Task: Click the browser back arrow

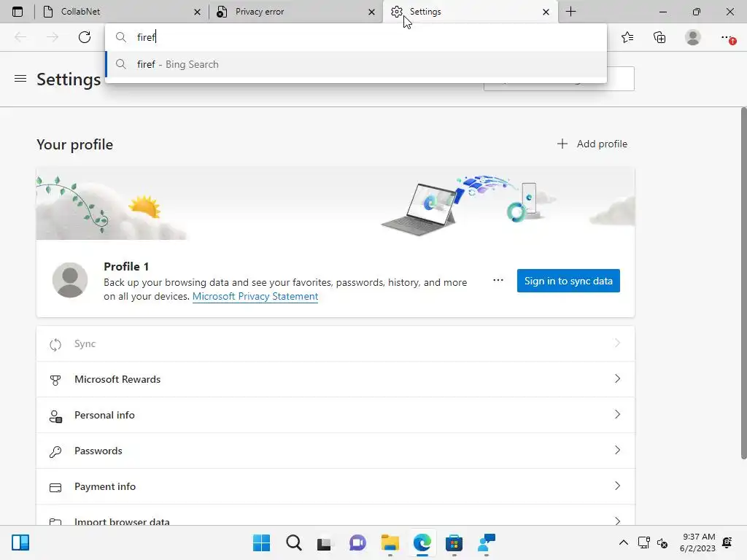Action: [20, 37]
